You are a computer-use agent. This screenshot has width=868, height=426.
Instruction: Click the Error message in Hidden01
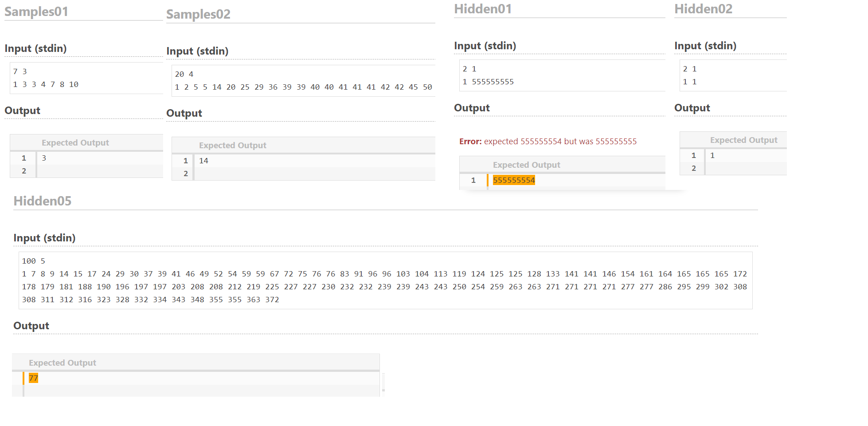tap(547, 141)
